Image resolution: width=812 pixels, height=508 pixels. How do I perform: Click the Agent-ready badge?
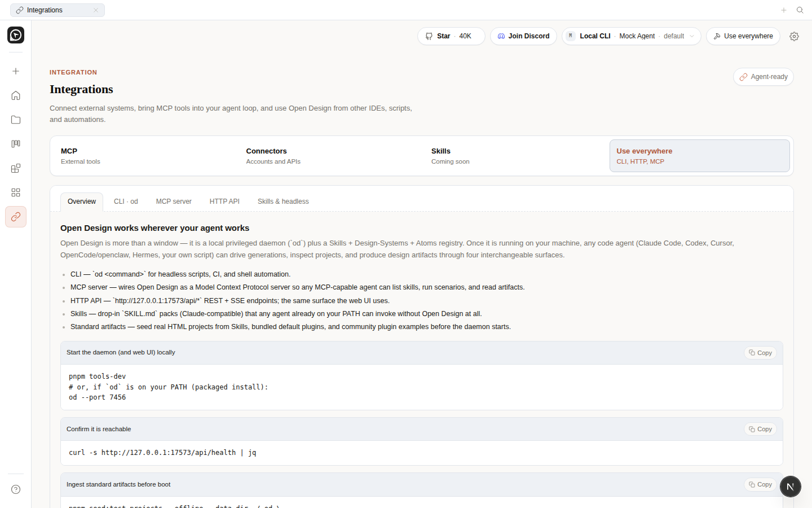(x=764, y=77)
